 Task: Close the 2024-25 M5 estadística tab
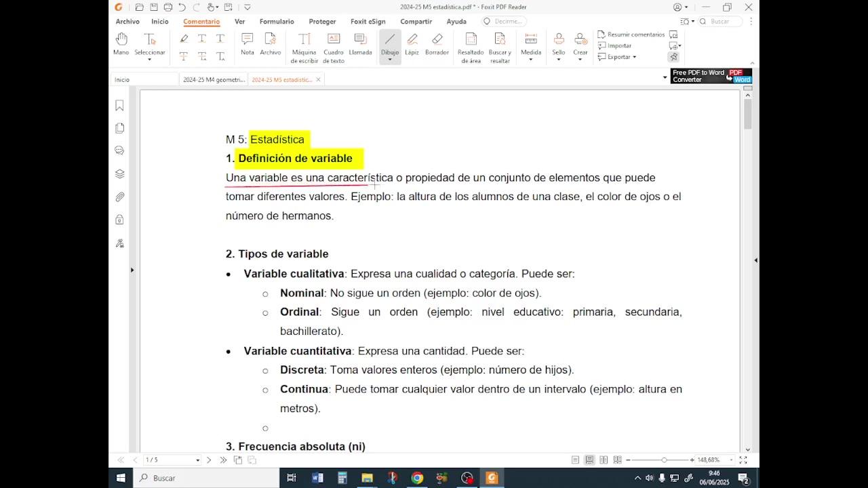[x=318, y=79]
